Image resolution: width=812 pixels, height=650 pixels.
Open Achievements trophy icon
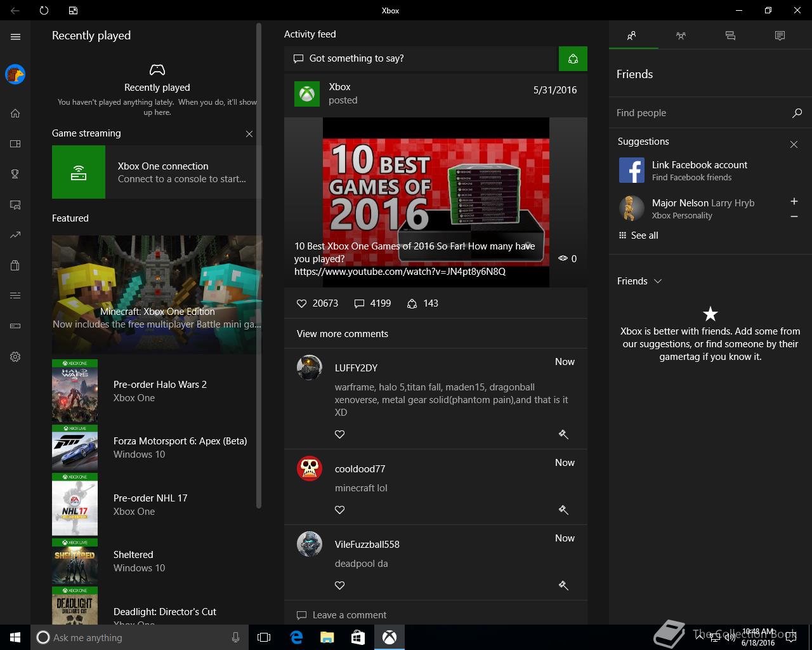click(x=15, y=174)
